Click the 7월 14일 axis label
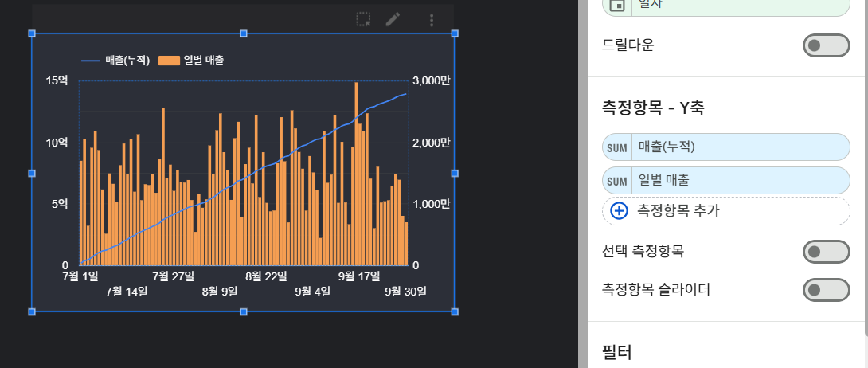868x368 pixels. click(127, 292)
